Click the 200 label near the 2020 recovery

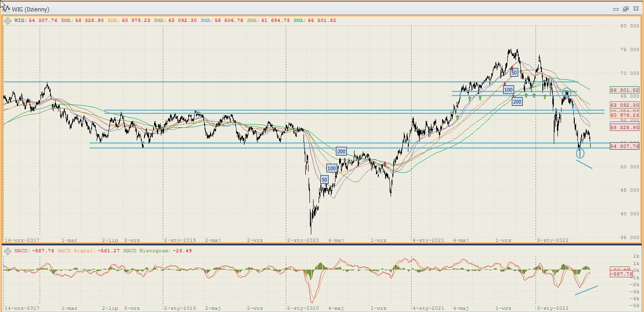click(341, 151)
